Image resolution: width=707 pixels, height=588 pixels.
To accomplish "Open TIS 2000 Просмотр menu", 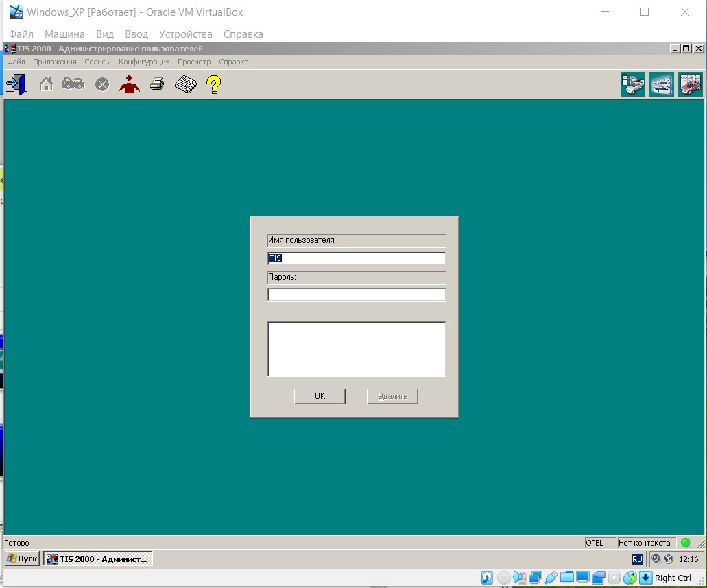I will pos(194,62).
